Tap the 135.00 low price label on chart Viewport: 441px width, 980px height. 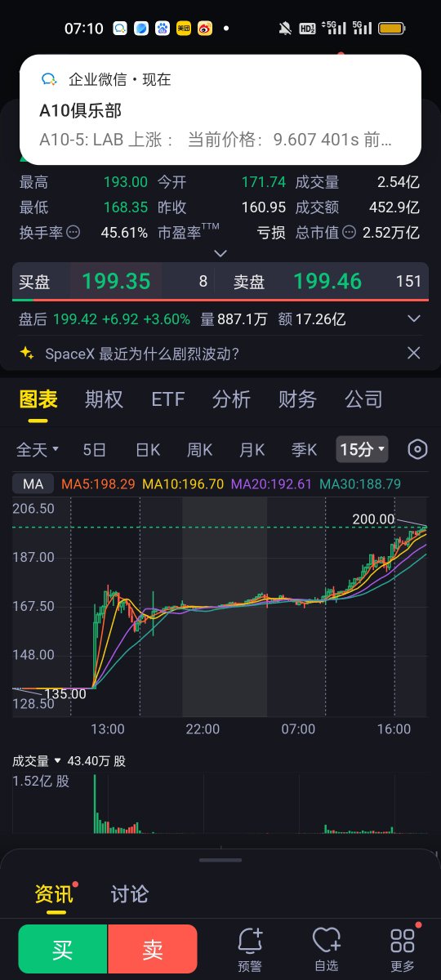pos(65,694)
